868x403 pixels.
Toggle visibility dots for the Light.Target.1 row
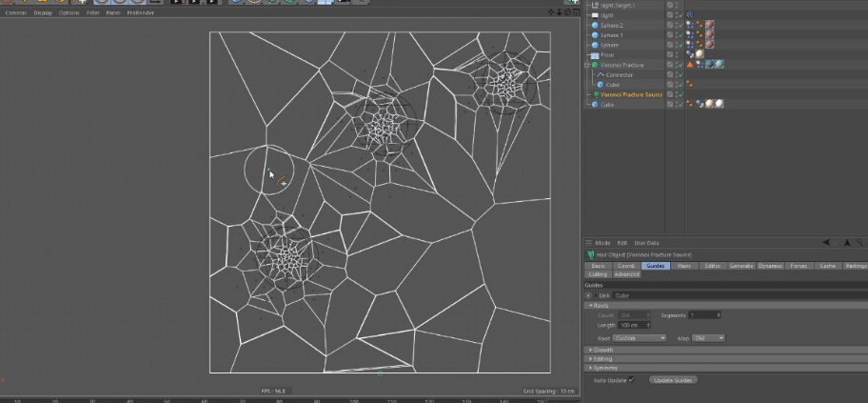[676, 6]
